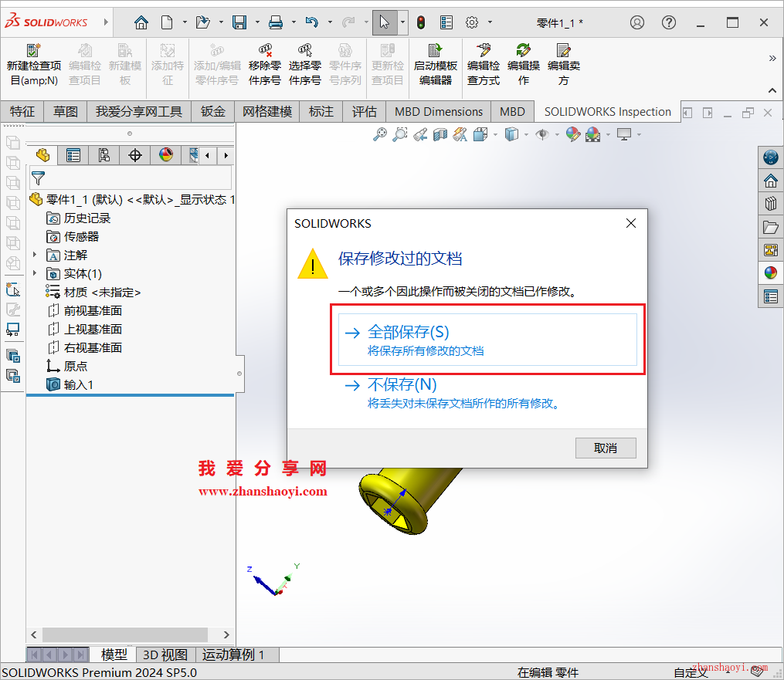Screen dimensions: 784x680
Task: Click 移除零件序号 tool
Action: tap(264, 65)
